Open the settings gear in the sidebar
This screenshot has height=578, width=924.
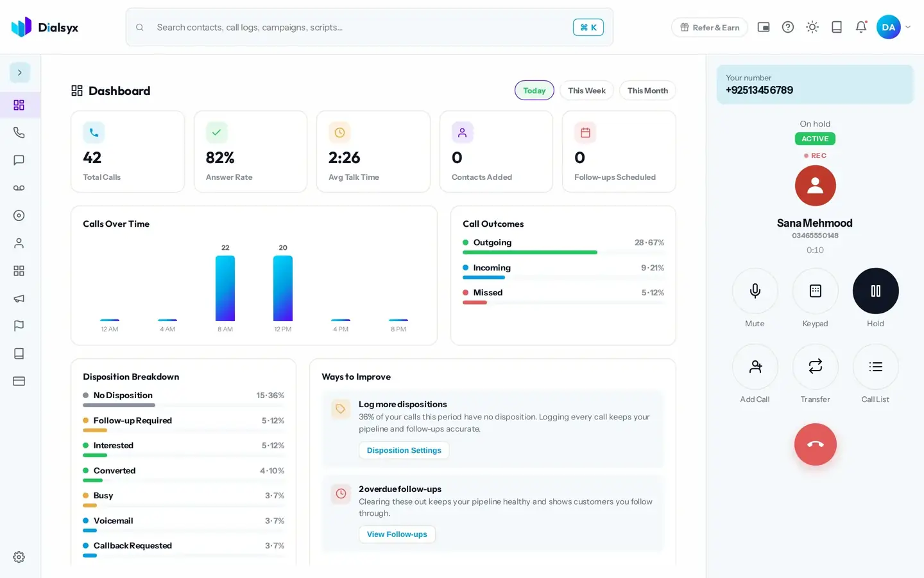(19, 557)
